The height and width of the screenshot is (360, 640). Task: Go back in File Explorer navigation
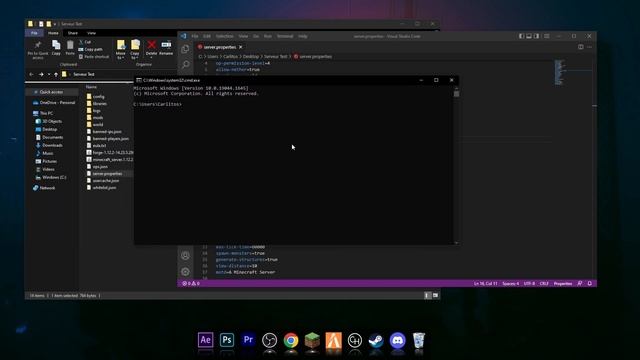tap(31, 74)
